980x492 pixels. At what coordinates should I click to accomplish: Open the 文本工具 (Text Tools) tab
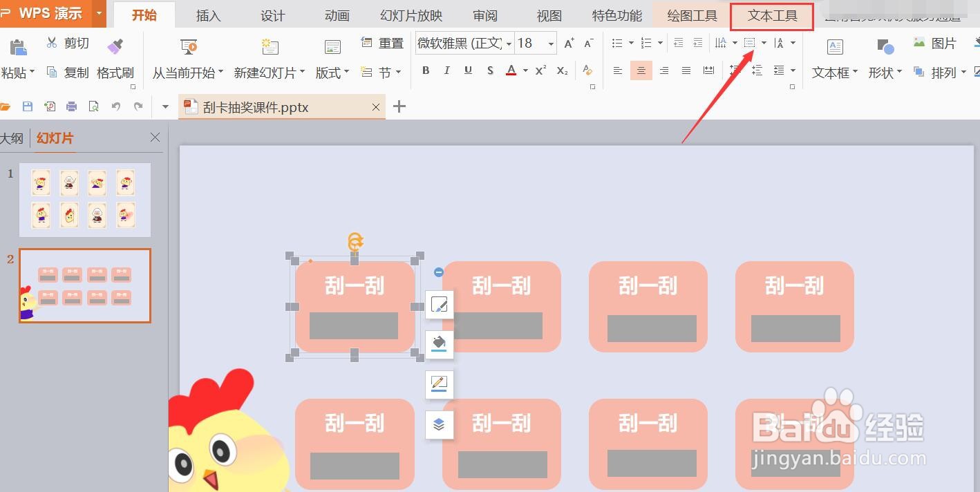772,15
